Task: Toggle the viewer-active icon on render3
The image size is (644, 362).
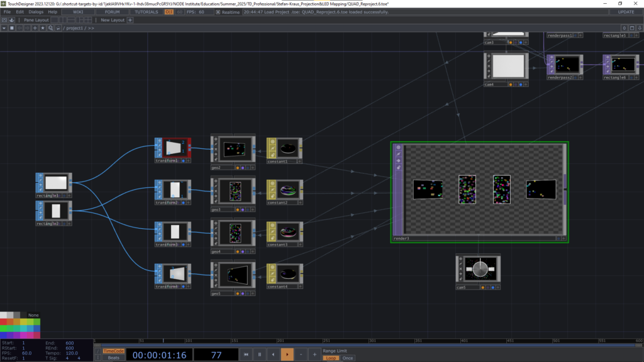Action: coord(398,147)
